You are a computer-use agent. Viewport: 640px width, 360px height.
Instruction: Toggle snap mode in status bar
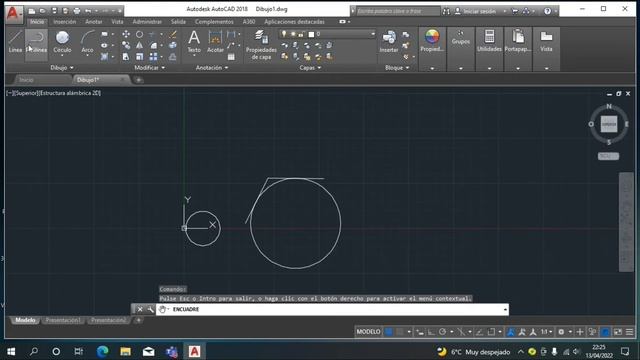click(400, 332)
